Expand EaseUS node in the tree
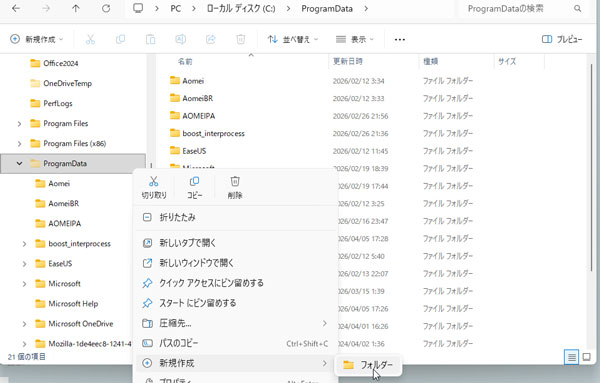Viewport: 600px width, 383px height. pyautogui.click(x=24, y=264)
